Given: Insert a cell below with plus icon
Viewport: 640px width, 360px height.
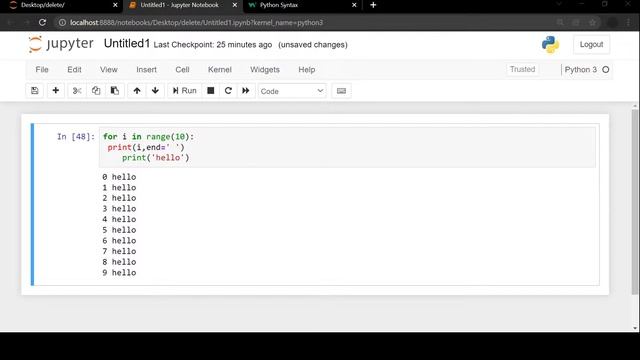Looking at the screenshot, I should pyautogui.click(x=56, y=91).
